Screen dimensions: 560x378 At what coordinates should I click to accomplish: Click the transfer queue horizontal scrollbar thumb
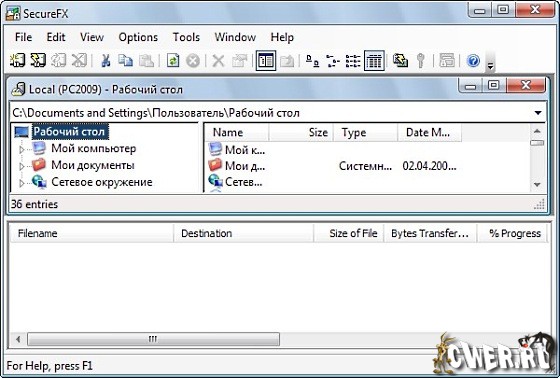coord(154,339)
